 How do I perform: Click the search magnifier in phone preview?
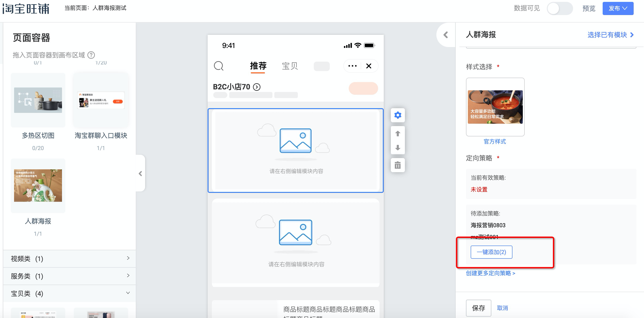(218, 66)
